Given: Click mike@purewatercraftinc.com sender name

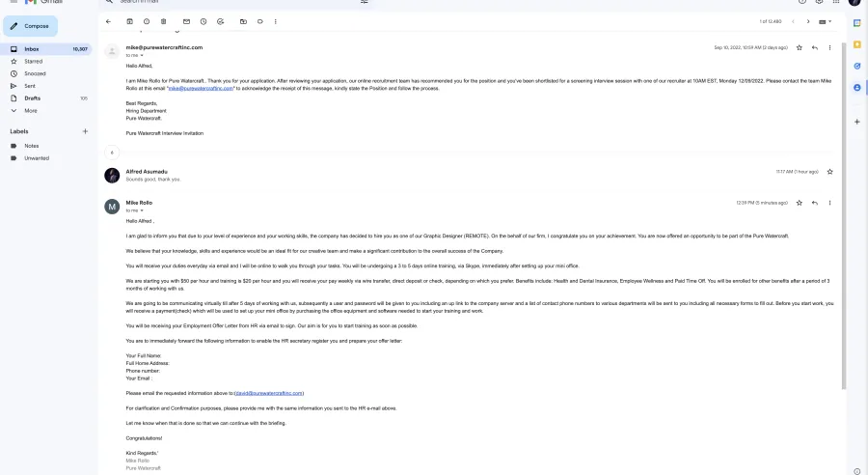Looking at the screenshot, I should click(164, 47).
